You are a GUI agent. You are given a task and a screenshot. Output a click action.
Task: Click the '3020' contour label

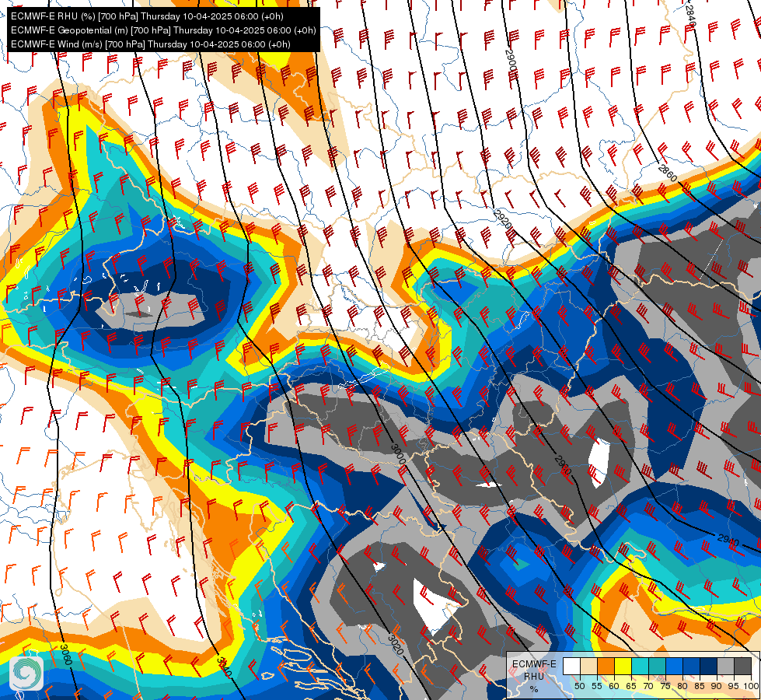tap(396, 644)
